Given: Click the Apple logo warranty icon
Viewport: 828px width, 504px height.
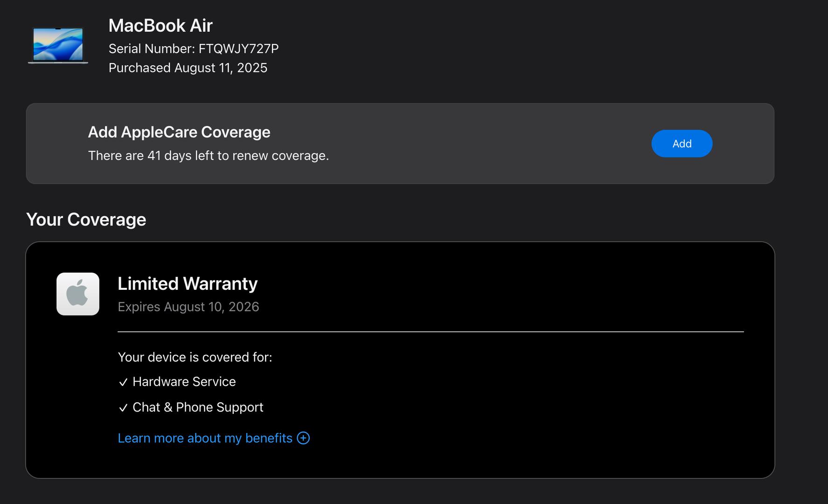Looking at the screenshot, I should point(77,294).
